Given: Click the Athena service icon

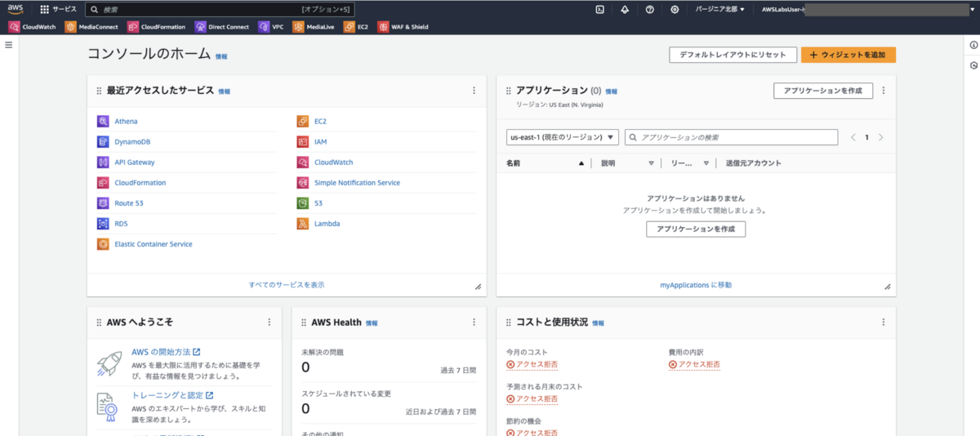Looking at the screenshot, I should (103, 121).
